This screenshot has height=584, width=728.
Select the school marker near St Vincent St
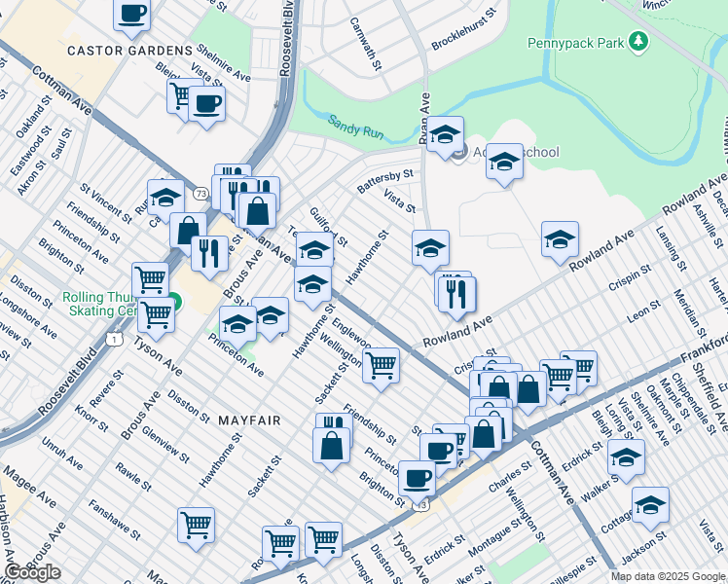(165, 201)
